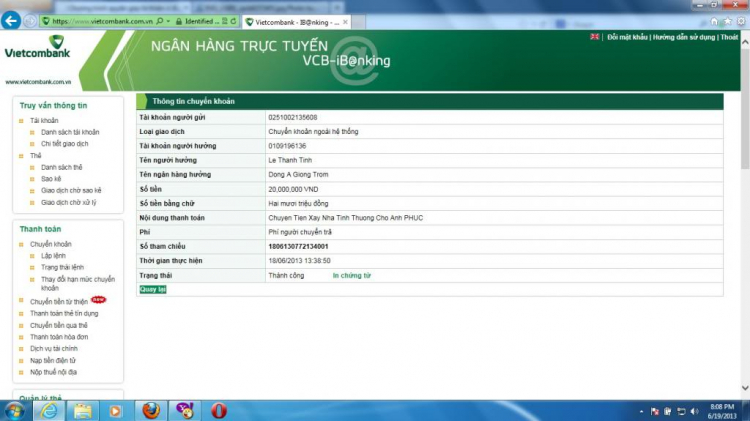Switch language with the UK flag icon

pos(595,37)
